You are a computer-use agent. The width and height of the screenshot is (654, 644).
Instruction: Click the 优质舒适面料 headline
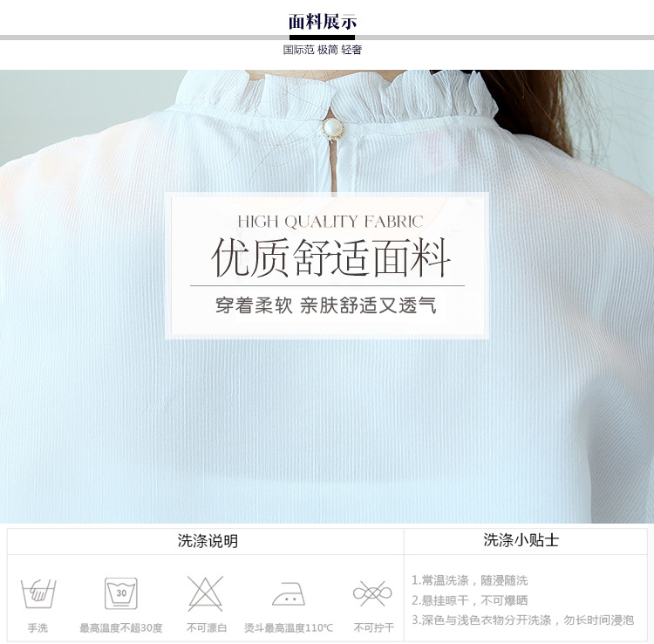[x=330, y=257]
